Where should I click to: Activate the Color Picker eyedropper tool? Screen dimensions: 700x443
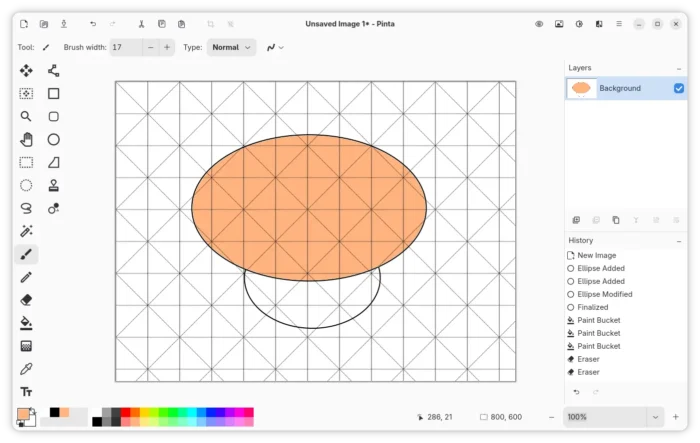(26, 368)
